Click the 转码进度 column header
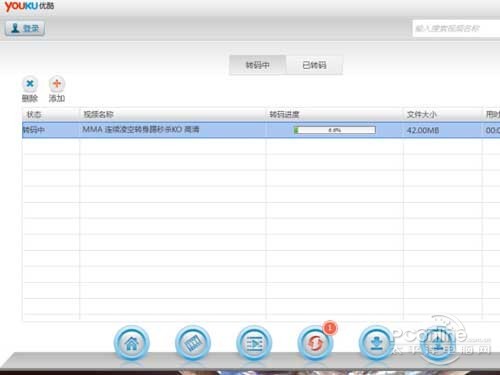This screenshot has height=375, width=500. pyautogui.click(x=334, y=115)
